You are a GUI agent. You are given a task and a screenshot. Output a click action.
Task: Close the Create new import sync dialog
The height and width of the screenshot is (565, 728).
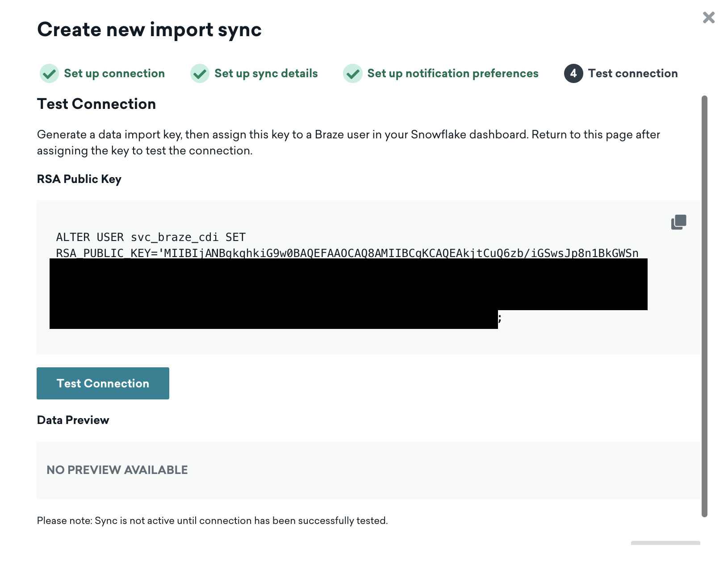(708, 18)
